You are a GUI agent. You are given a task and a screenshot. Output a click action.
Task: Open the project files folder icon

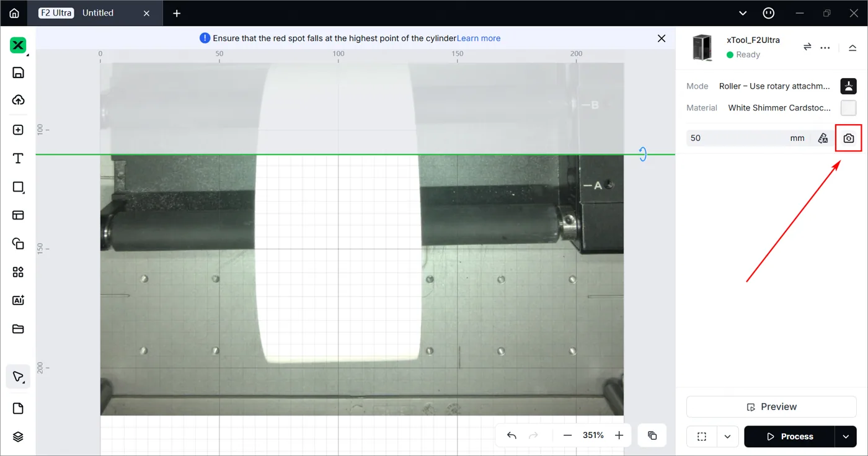pyautogui.click(x=18, y=329)
